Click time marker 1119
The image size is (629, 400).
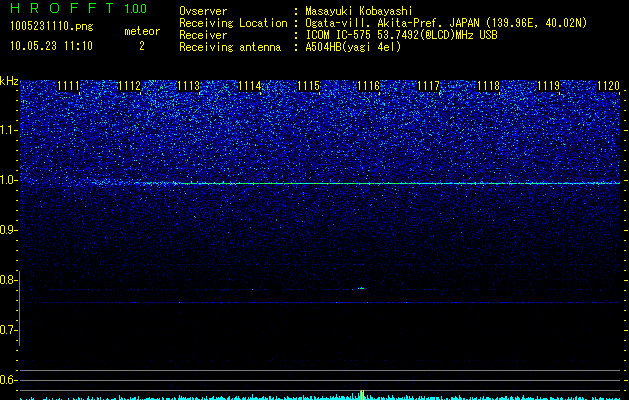[x=548, y=86]
